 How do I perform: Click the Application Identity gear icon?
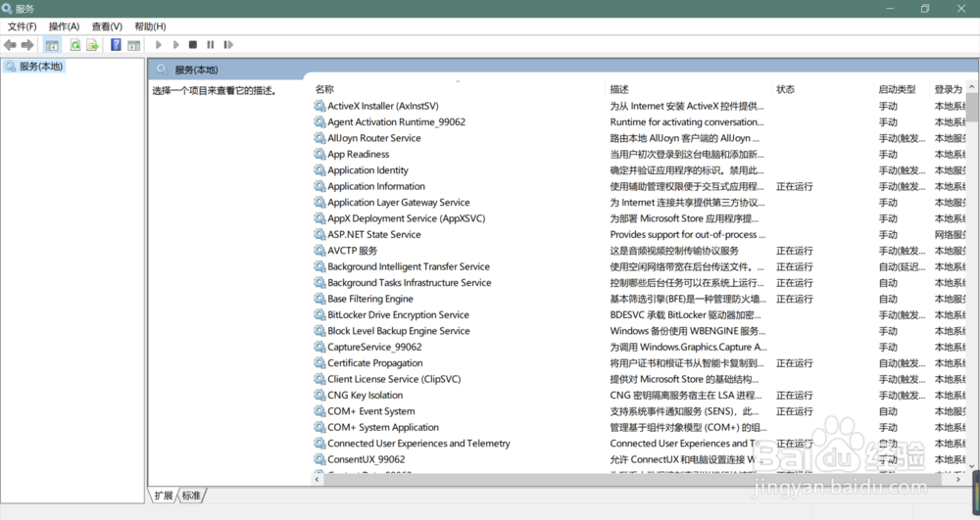319,169
